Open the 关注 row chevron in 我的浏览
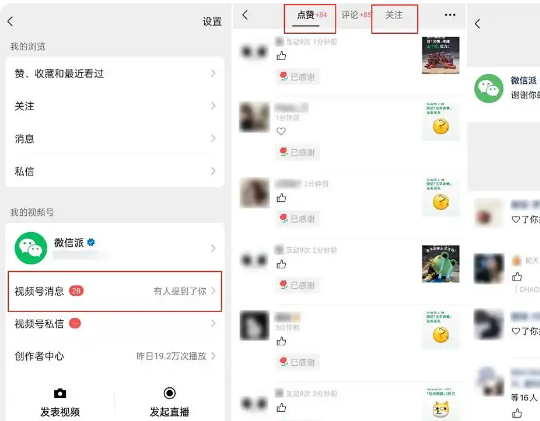The height and width of the screenshot is (421, 540). coord(213,106)
